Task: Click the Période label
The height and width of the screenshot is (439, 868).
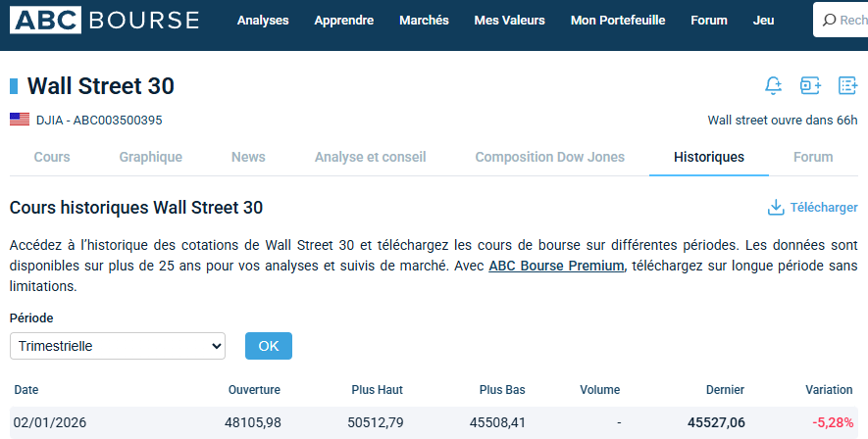Action: (31, 317)
